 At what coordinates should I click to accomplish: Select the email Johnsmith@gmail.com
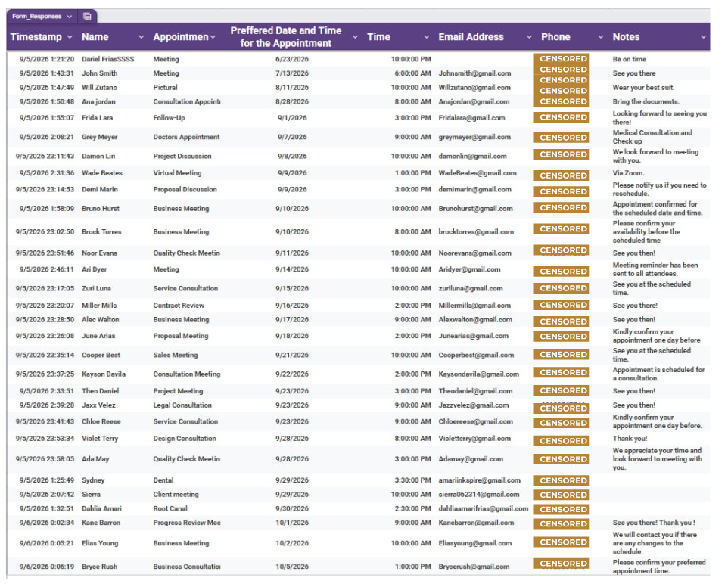point(474,73)
